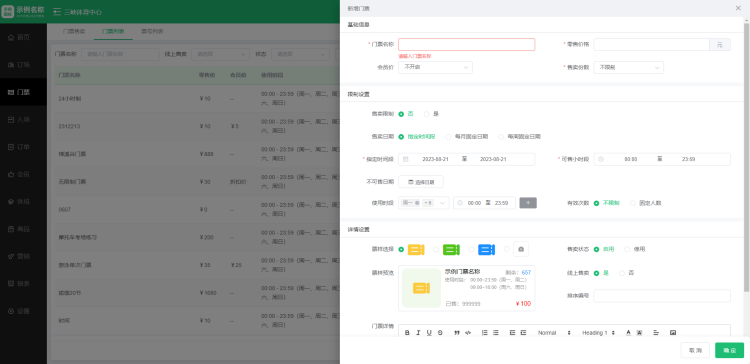Open 会员 members in the sidebar

(x=23, y=174)
